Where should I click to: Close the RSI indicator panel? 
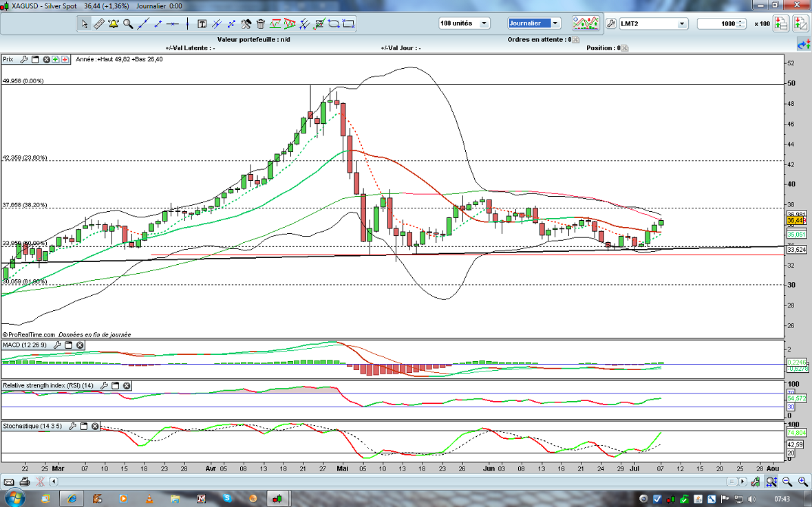[x=127, y=386]
